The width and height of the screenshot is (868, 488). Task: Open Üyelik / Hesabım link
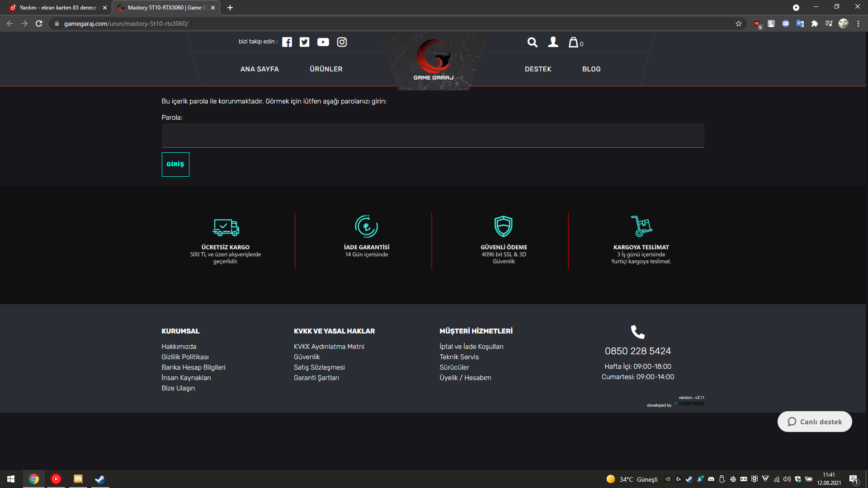pyautogui.click(x=465, y=378)
